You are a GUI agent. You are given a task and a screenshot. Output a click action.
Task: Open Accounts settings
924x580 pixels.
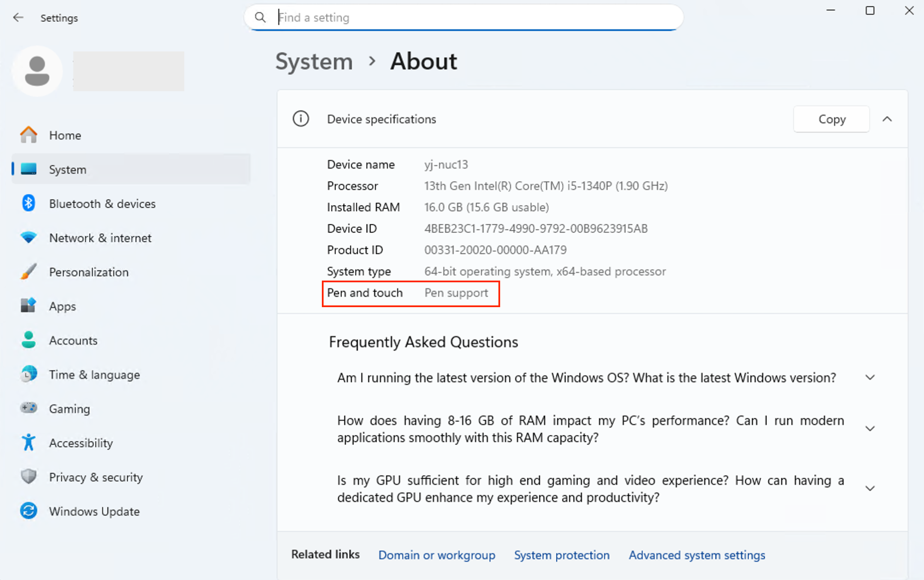(73, 340)
